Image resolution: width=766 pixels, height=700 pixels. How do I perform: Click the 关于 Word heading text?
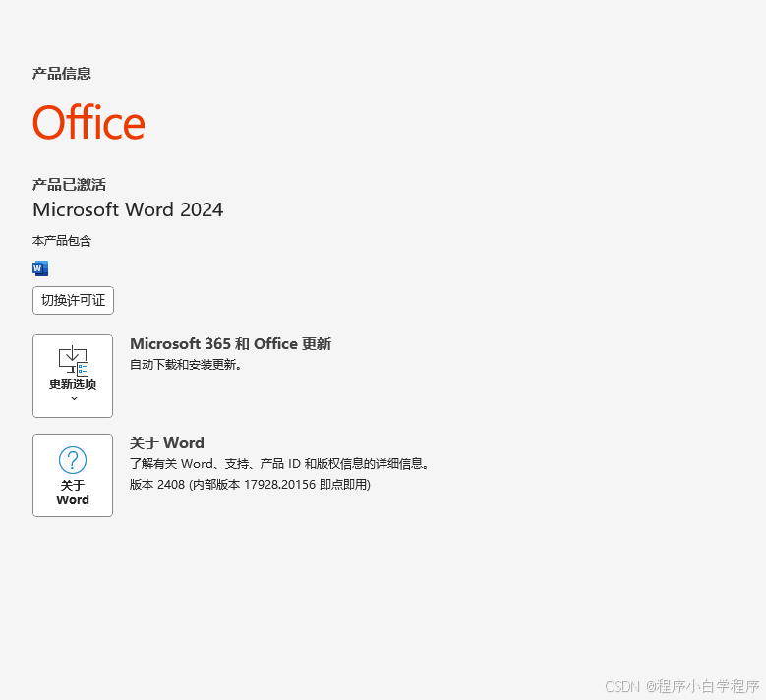click(166, 442)
